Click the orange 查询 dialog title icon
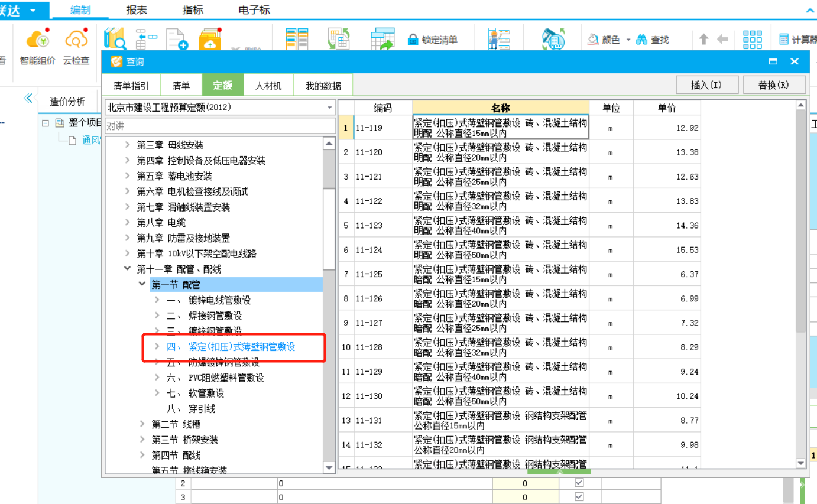Viewport: 817px width, 504px height. click(116, 61)
